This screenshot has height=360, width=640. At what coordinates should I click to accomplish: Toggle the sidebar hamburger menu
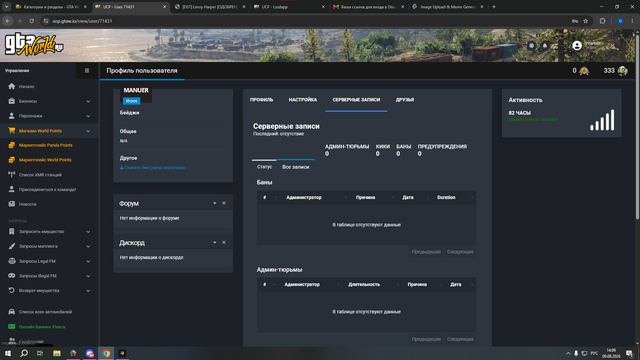(87, 71)
